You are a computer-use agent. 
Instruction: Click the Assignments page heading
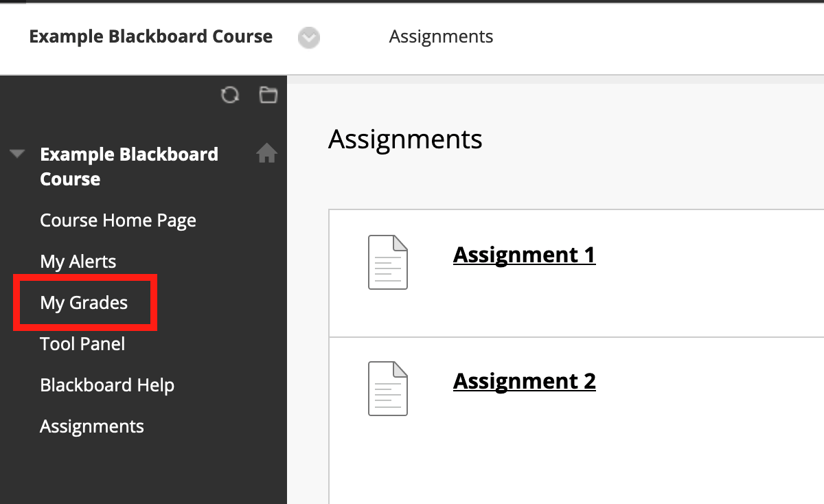(405, 139)
